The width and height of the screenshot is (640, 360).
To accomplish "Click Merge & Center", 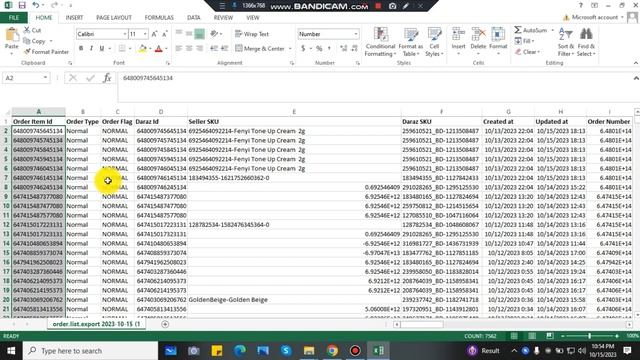I will (x=260, y=49).
